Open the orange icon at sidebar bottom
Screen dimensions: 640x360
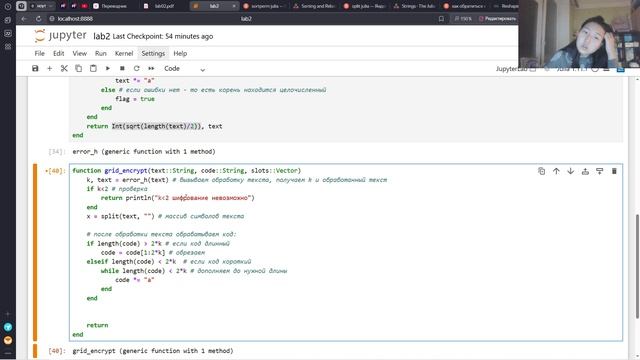click(x=8, y=340)
